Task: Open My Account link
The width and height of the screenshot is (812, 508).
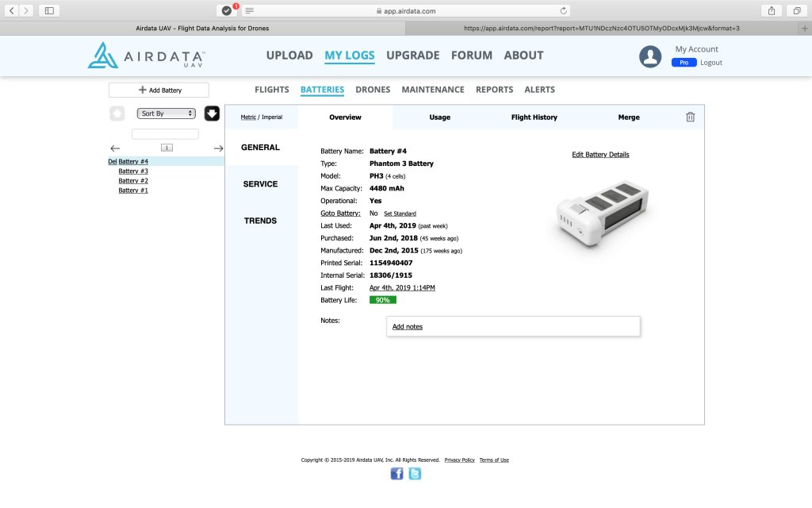Action: [x=696, y=49]
